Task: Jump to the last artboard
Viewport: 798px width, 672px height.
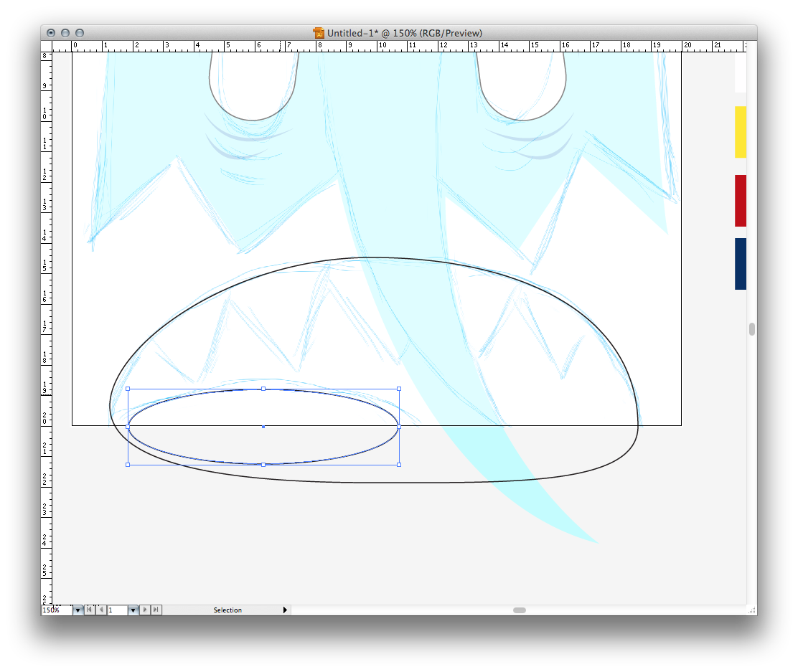Action: (156, 610)
